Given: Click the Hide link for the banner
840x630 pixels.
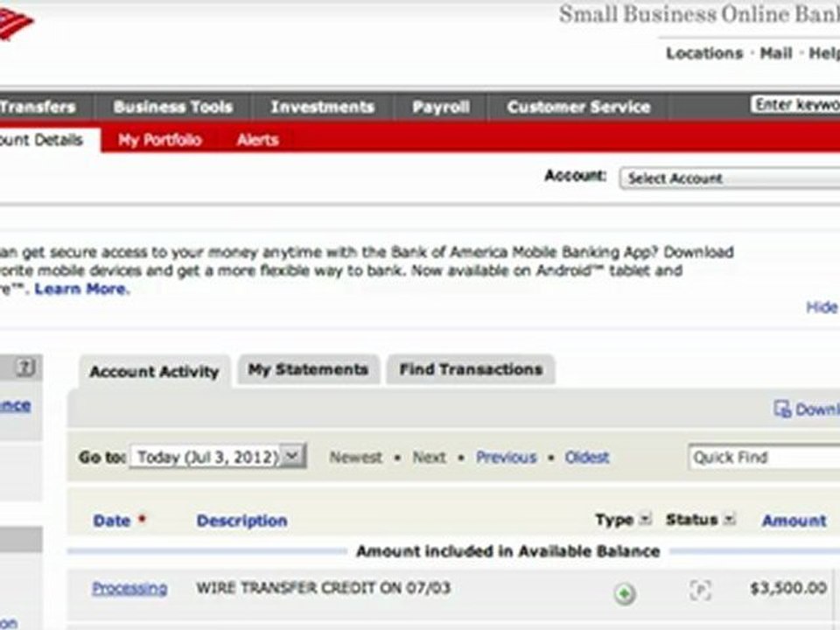Looking at the screenshot, I should (822, 307).
